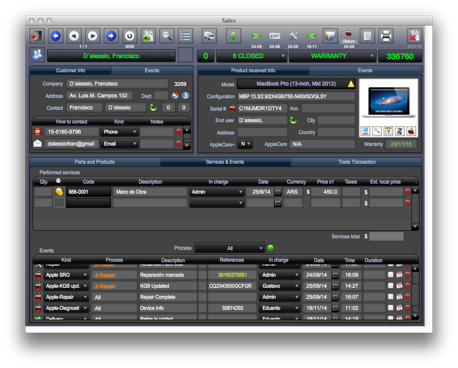Click the green phone icon next to contact D'alessio
The width and height of the screenshot is (458, 368).
click(153, 107)
